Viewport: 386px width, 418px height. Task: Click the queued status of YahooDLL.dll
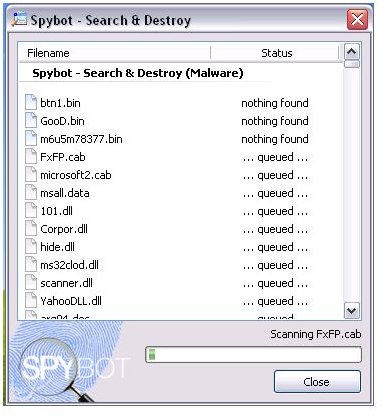pyautogui.click(x=275, y=301)
